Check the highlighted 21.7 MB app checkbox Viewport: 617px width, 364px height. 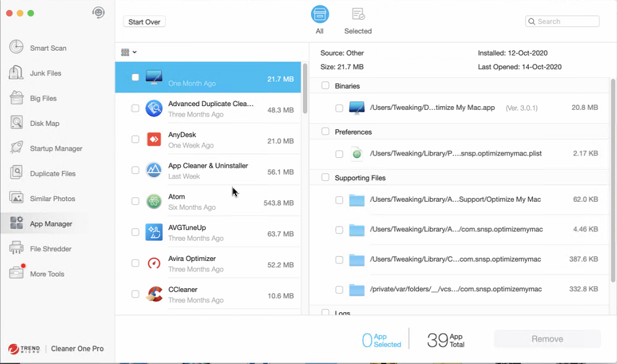click(x=135, y=77)
